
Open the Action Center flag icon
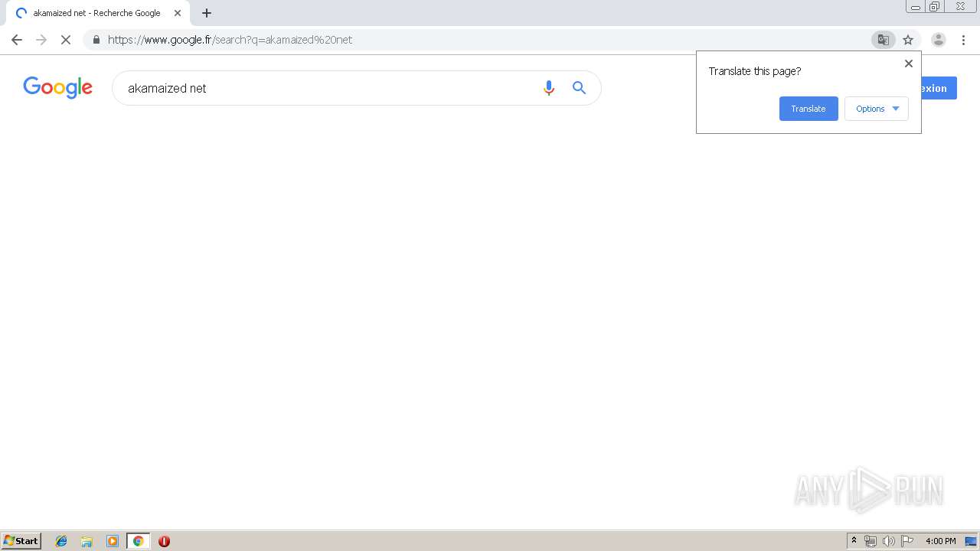click(907, 541)
